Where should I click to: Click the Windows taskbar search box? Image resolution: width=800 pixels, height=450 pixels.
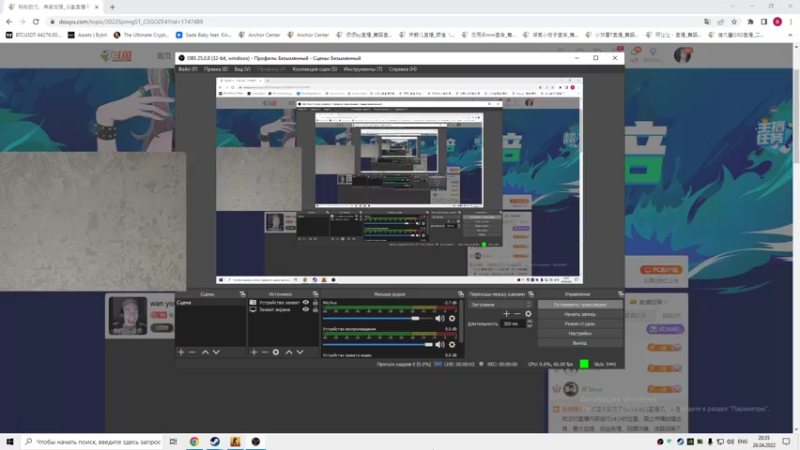point(92,441)
